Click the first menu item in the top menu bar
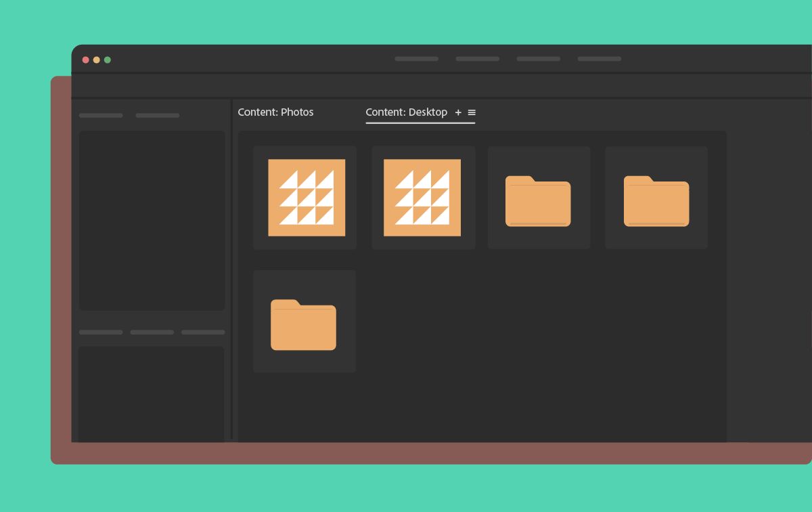This screenshot has width=812, height=512. pyautogui.click(x=416, y=59)
